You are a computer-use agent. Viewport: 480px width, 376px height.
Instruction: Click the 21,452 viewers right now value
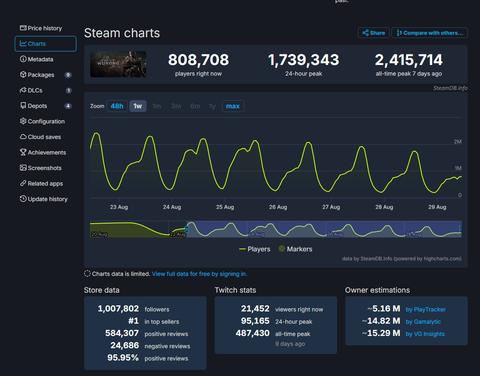point(255,309)
